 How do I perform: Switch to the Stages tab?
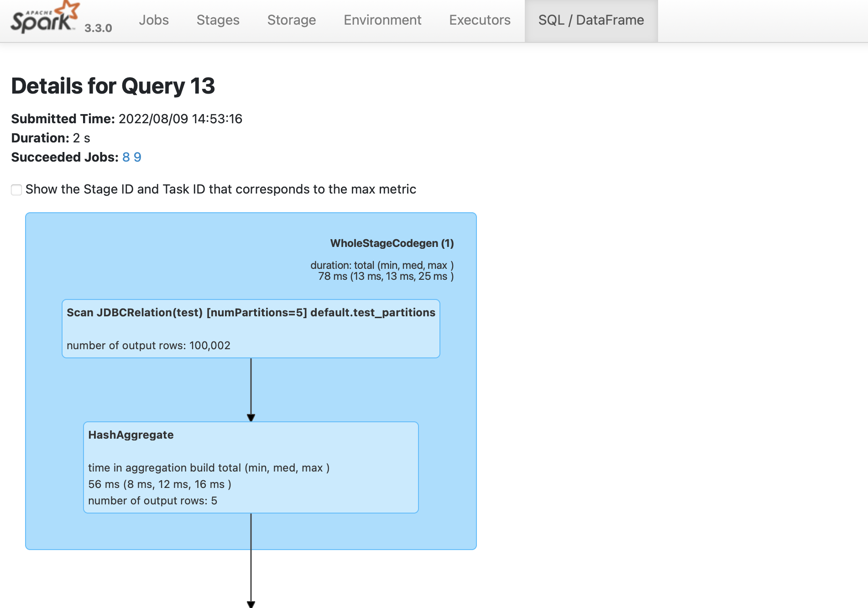[x=218, y=20]
